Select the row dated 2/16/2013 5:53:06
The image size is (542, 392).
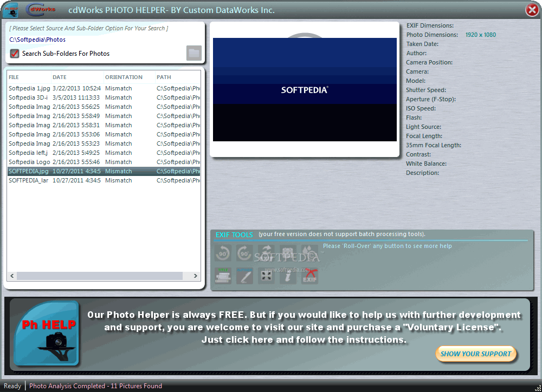[x=104, y=134]
